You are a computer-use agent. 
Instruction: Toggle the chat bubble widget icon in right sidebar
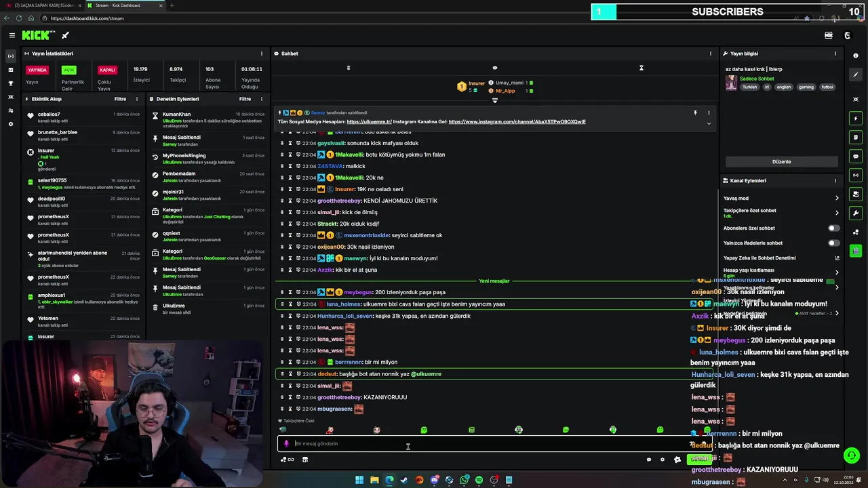pyautogui.click(x=856, y=157)
